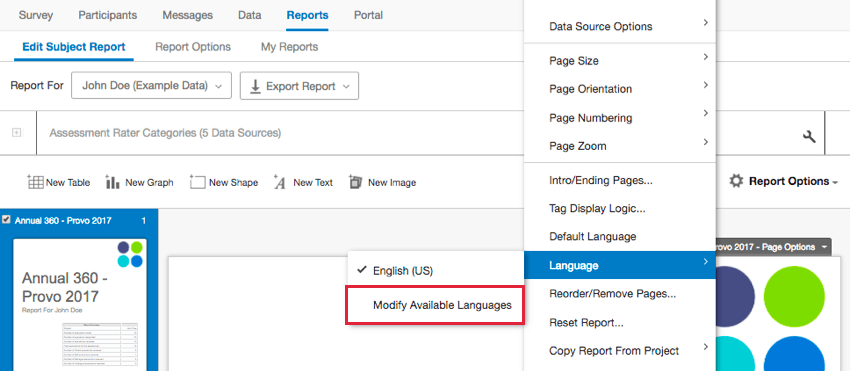This screenshot has width=850, height=371.
Task: Click the green circle in the report logo
Action: tap(794, 296)
